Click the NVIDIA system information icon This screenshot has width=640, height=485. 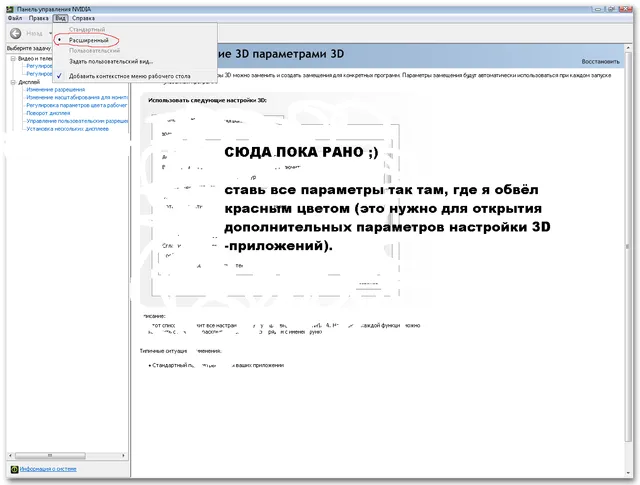click(x=14, y=468)
